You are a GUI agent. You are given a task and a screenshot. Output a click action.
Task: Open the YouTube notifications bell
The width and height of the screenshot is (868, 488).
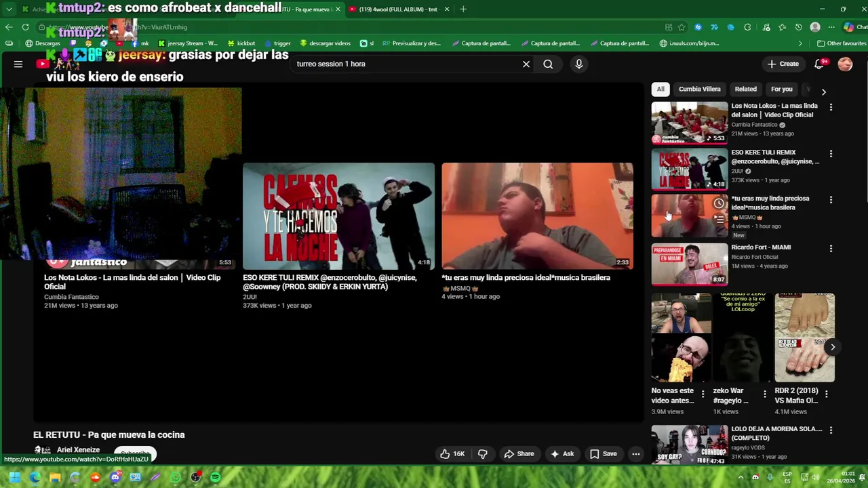coord(819,64)
